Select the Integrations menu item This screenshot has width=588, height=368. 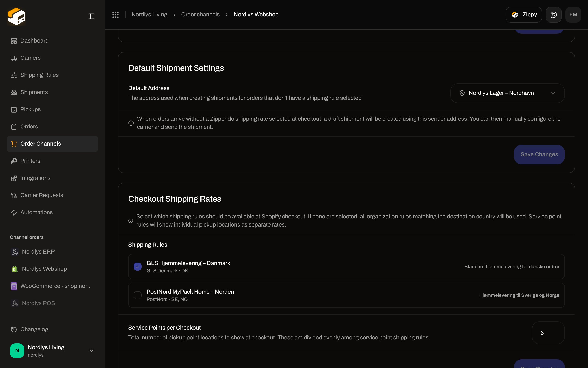[x=52, y=178]
